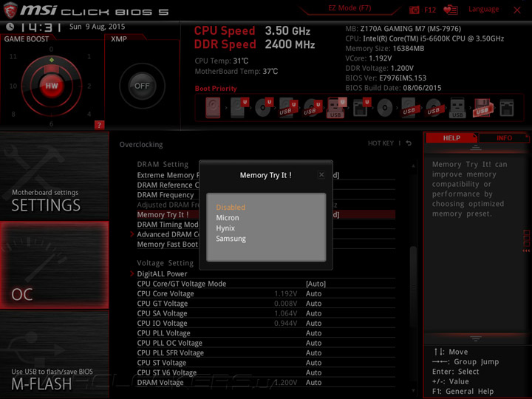The width and height of the screenshot is (532, 399).
Task: Click the CPU ST V6 Voltage Auto field
Action: point(313,372)
